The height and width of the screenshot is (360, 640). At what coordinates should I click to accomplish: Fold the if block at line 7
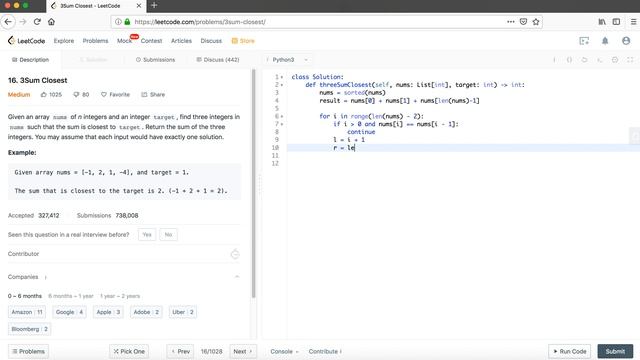282,124
